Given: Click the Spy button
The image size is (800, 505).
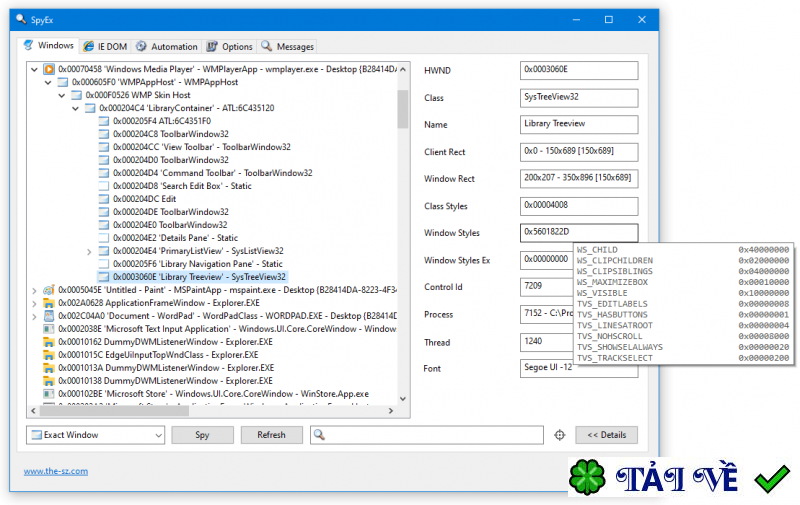Looking at the screenshot, I should tap(203, 435).
